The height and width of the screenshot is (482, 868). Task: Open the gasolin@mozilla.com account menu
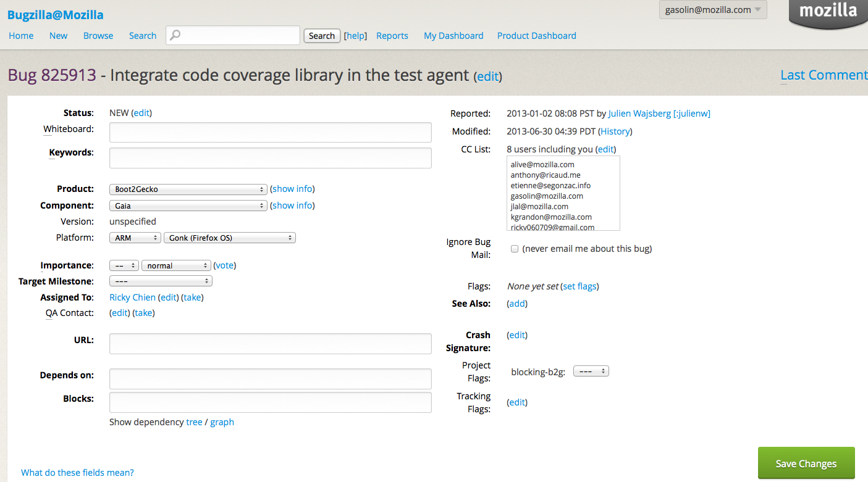713,10
